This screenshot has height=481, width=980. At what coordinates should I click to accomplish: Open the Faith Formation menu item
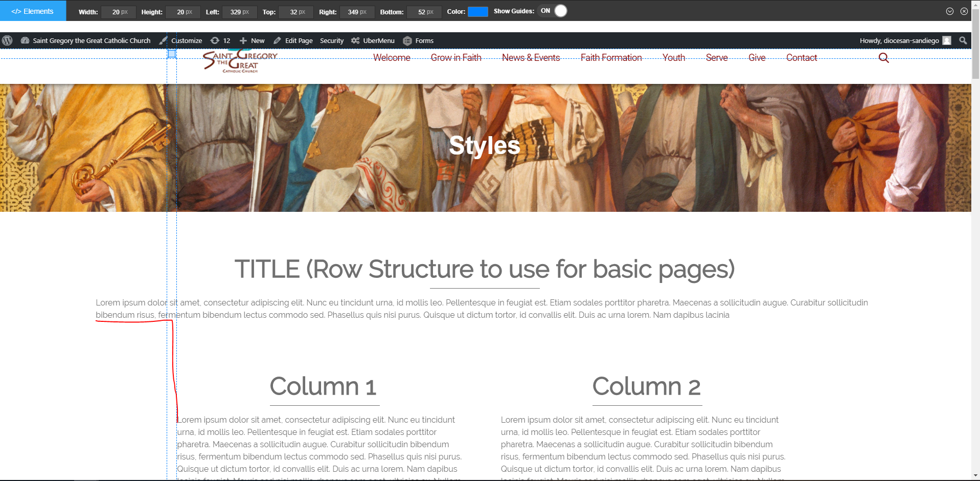pyautogui.click(x=611, y=58)
